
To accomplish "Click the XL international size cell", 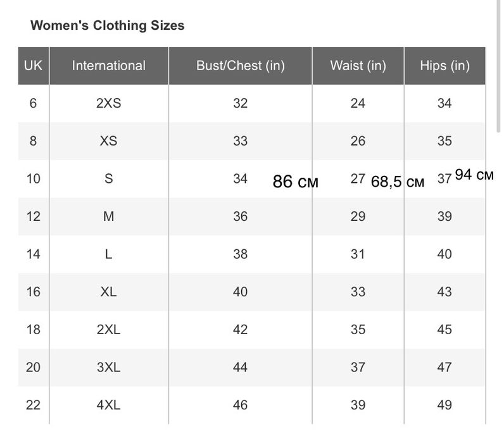I will coord(108,292).
